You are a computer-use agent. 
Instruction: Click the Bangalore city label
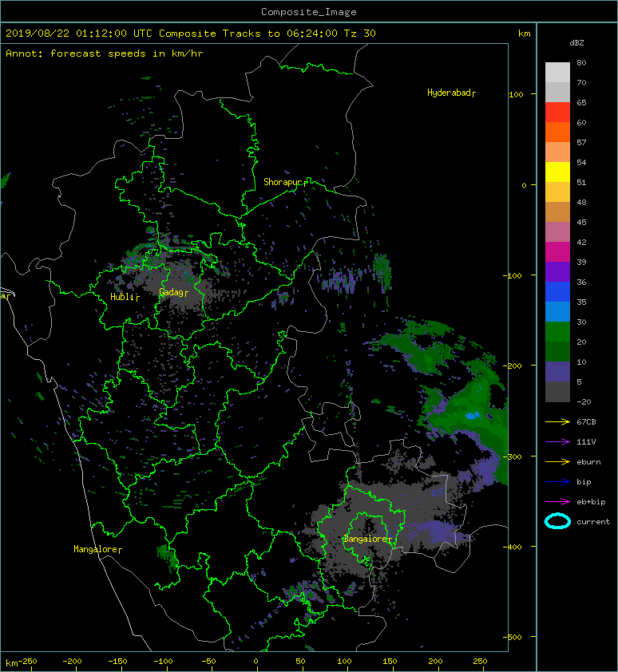368,540
